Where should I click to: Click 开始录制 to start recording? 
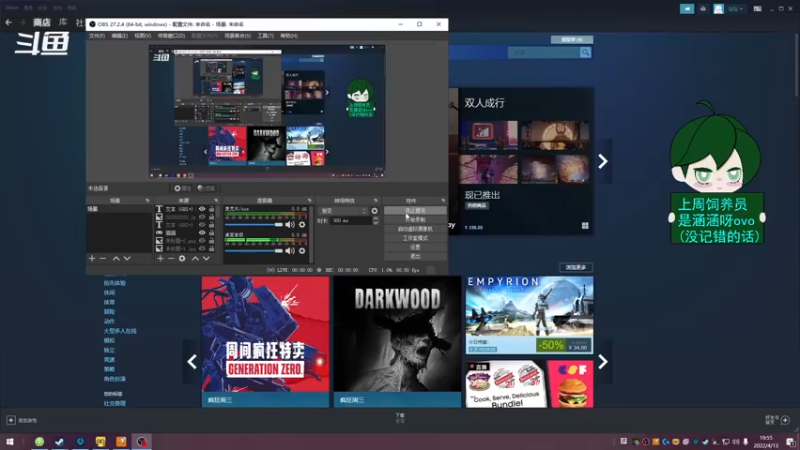pos(415,219)
